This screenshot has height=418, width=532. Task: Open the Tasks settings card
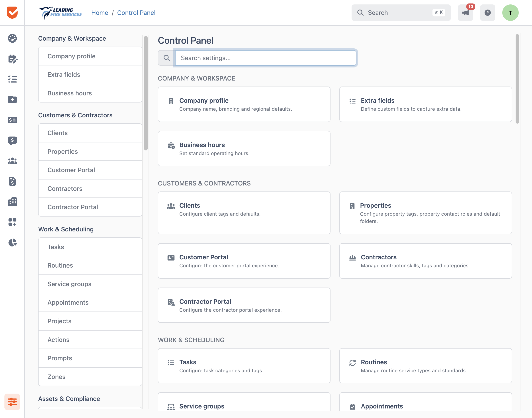(x=244, y=366)
